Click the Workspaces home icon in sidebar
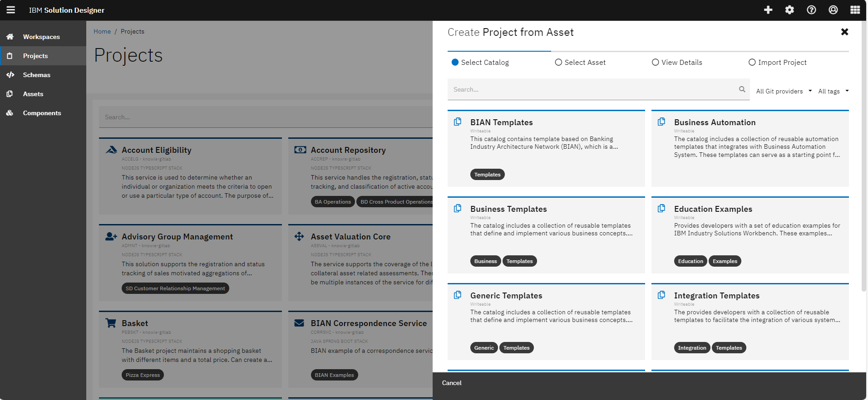Viewport: 868px width, 400px height. pos(10,37)
